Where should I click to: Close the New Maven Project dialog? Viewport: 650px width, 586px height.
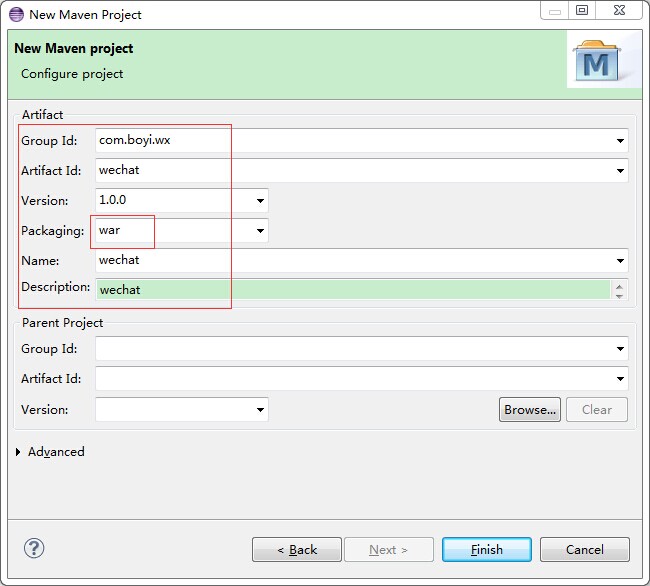tap(619, 10)
